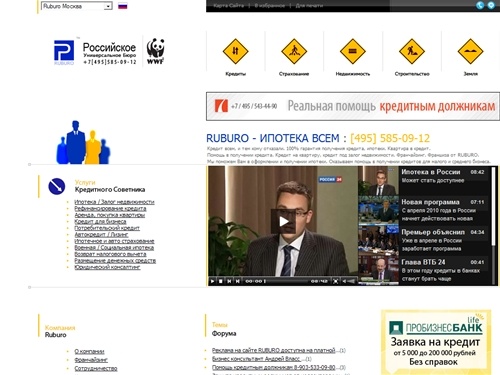Click the next track player icon

coord(237,281)
